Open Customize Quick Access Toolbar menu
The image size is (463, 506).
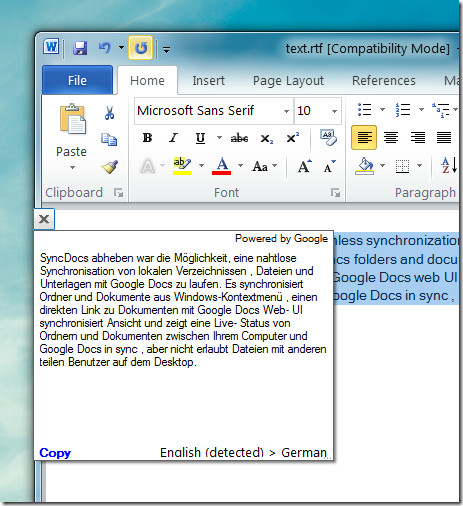166,50
